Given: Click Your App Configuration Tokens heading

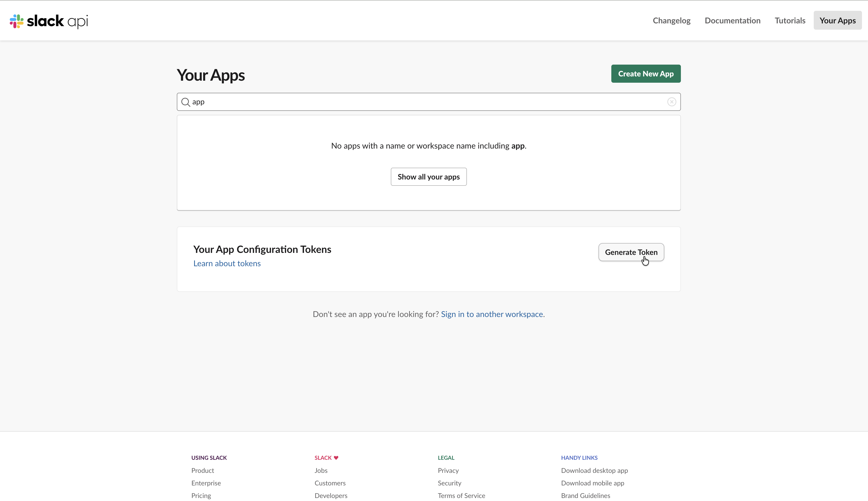Looking at the screenshot, I should coord(262,249).
